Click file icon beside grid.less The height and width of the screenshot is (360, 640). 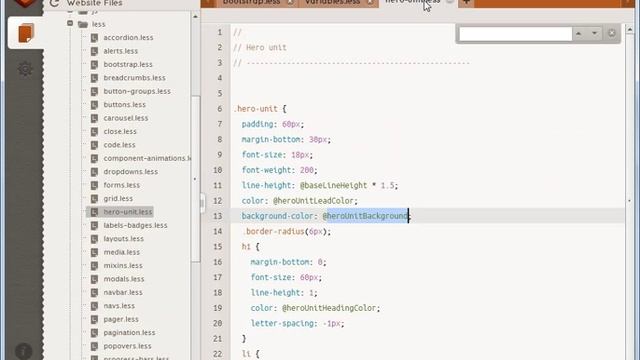[x=94, y=199]
